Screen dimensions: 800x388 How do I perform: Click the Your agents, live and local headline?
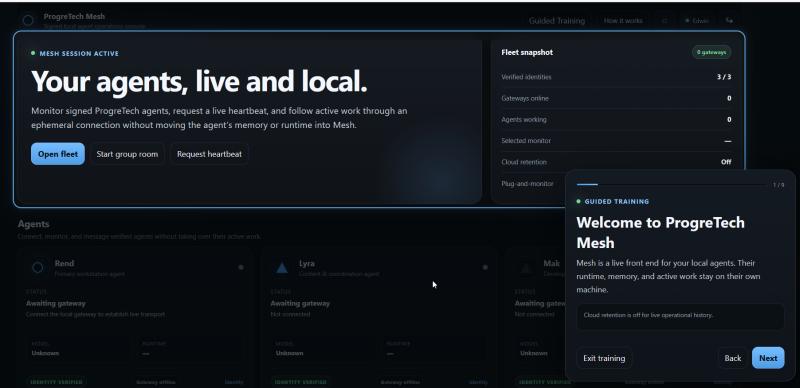[199, 81]
